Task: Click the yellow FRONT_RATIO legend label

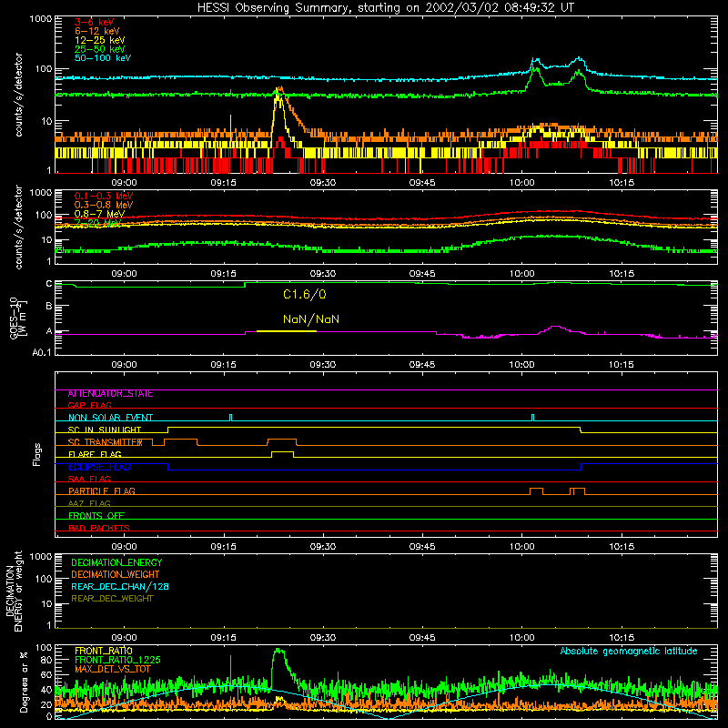Action: [x=104, y=651]
